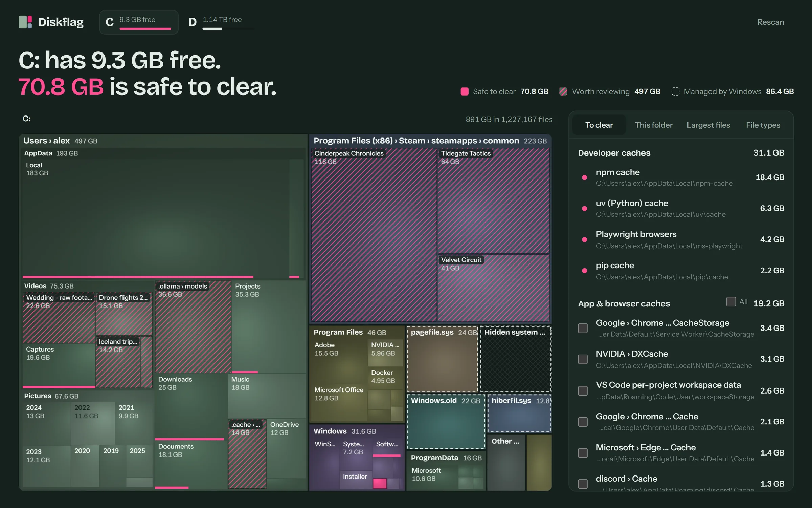
Task: Click the Diskflag logo icon
Action: [25, 22]
